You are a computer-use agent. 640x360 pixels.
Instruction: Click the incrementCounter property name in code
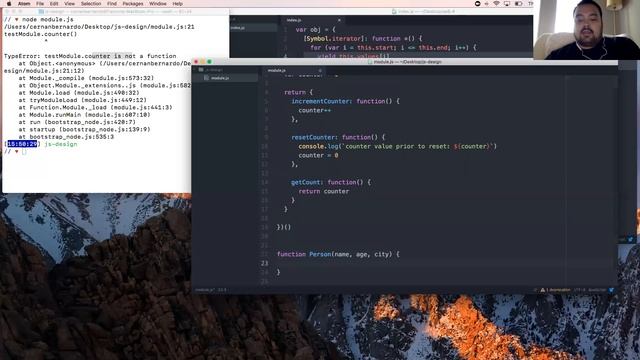click(x=321, y=101)
